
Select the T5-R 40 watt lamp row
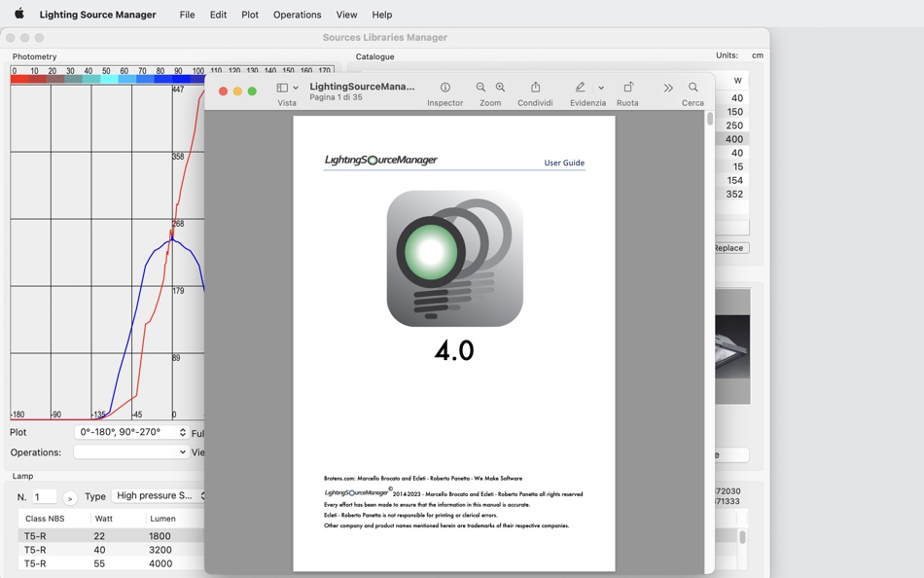(x=112, y=550)
